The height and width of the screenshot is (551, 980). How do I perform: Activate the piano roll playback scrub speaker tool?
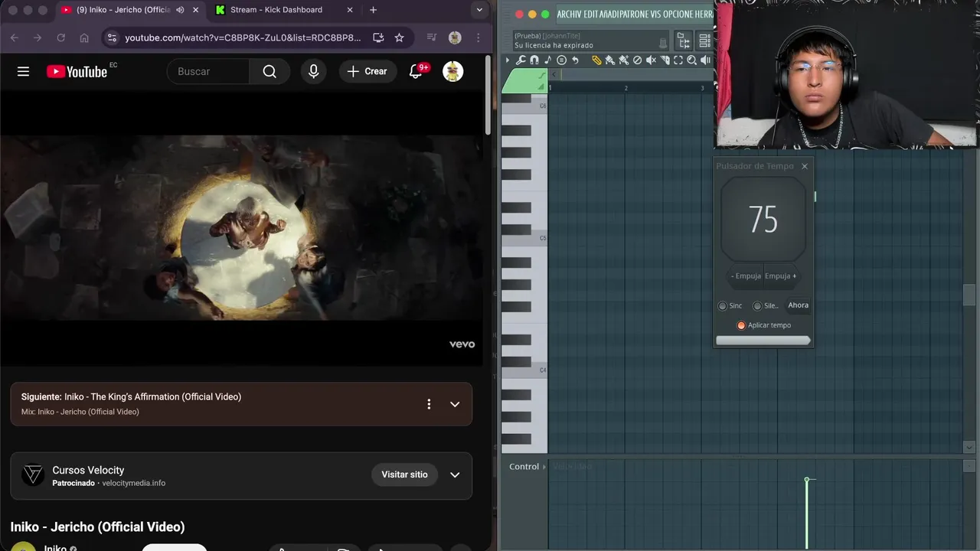[705, 60]
